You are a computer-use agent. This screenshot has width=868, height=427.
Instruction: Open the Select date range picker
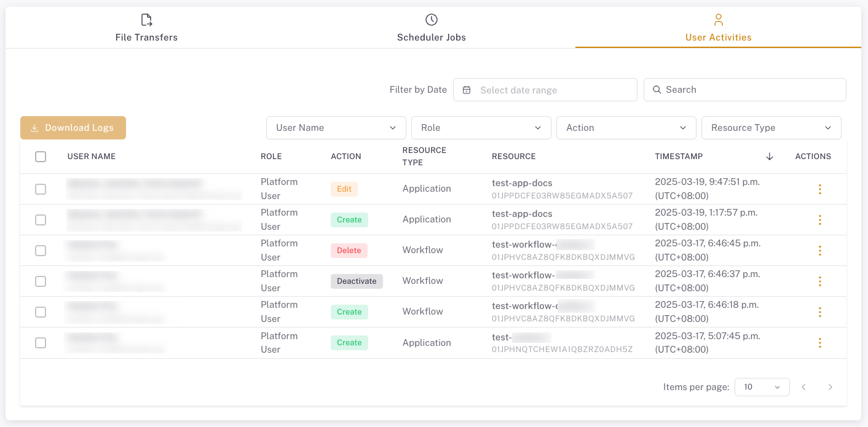[x=545, y=90]
